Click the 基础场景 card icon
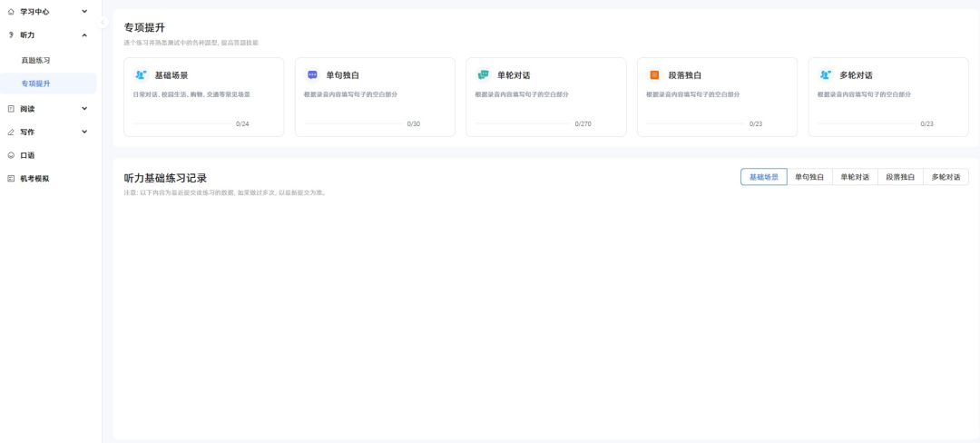 point(141,75)
